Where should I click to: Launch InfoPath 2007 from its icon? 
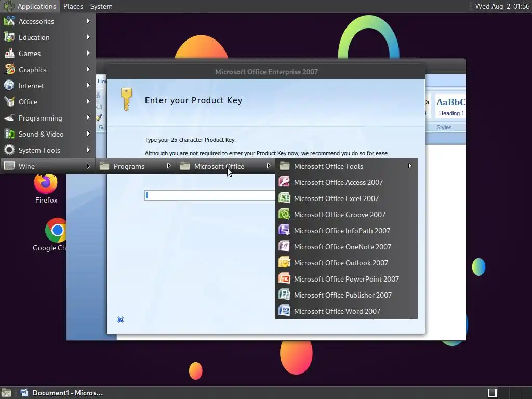284,231
